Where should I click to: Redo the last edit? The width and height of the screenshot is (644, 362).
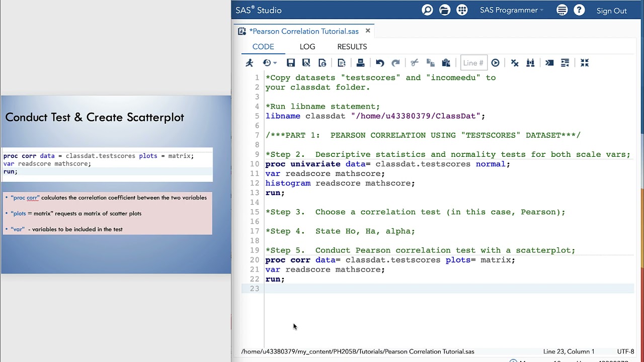click(x=395, y=63)
